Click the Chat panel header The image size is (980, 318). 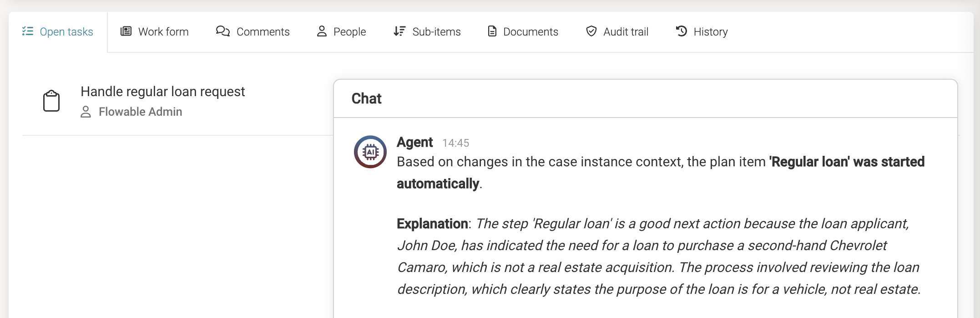366,98
